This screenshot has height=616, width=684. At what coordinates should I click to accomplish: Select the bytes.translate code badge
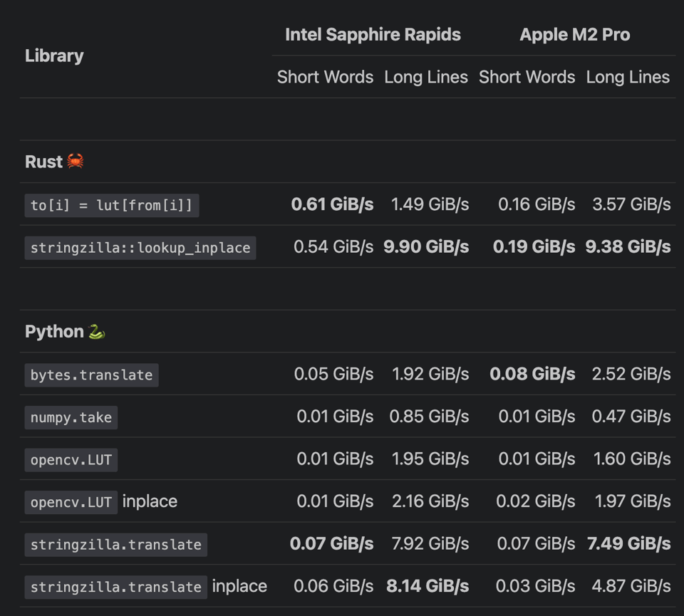[90, 374]
